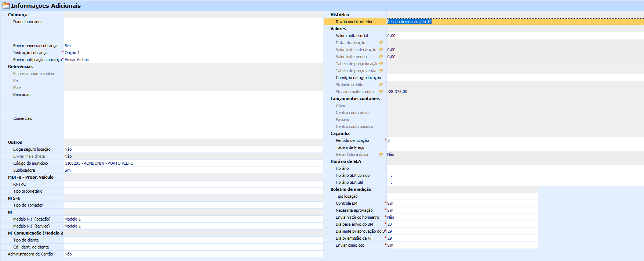
Task: Click the Tipo proprietário field
Action: pos(194,191)
